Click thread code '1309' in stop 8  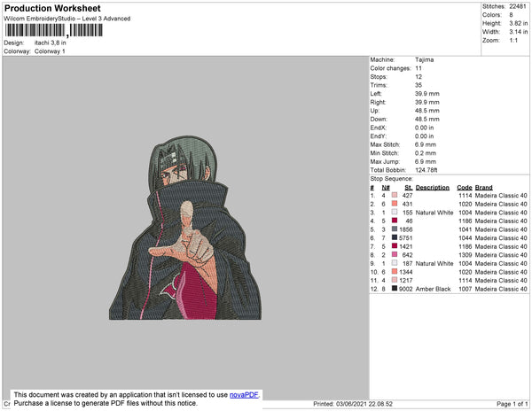(465, 255)
